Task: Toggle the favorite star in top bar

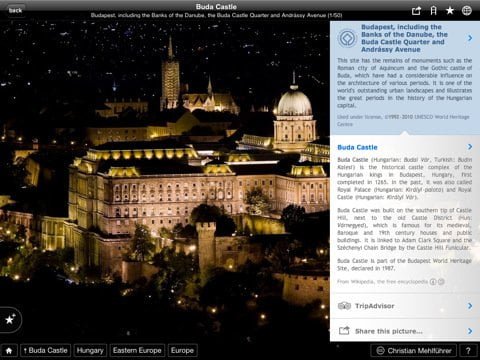Action: (x=450, y=11)
